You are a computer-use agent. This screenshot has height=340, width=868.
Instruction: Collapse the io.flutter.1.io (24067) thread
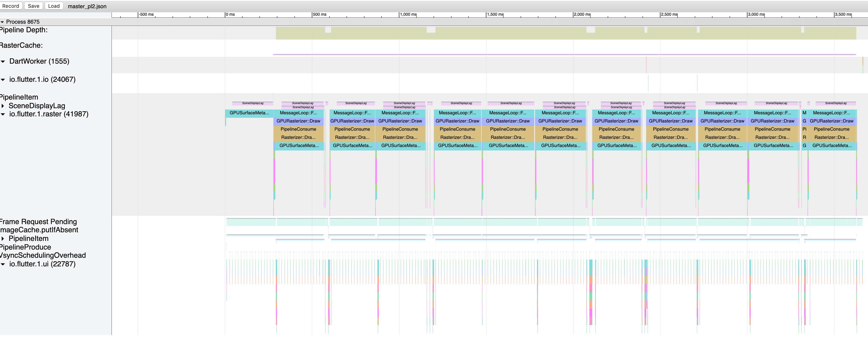tap(3, 80)
